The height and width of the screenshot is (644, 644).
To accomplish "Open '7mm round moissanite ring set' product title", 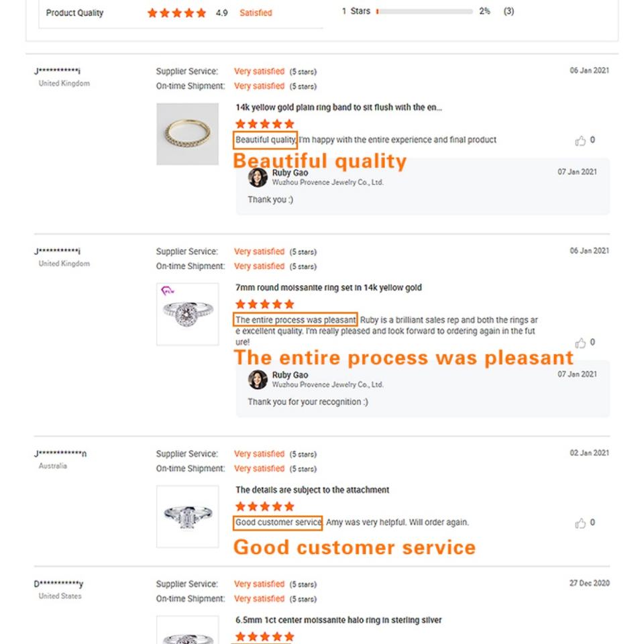I will click(x=328, y=288).
